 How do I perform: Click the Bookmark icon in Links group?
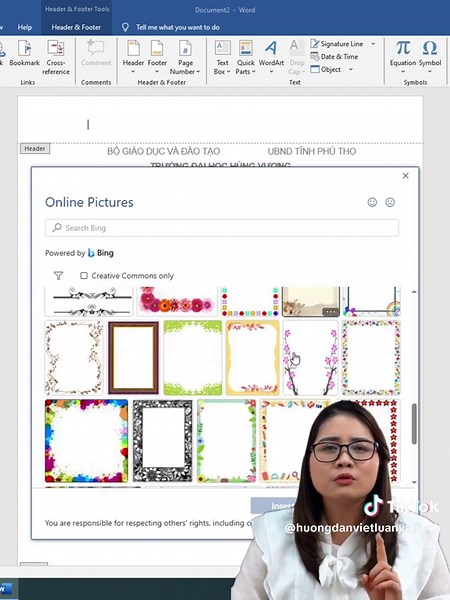pos(24,49)
